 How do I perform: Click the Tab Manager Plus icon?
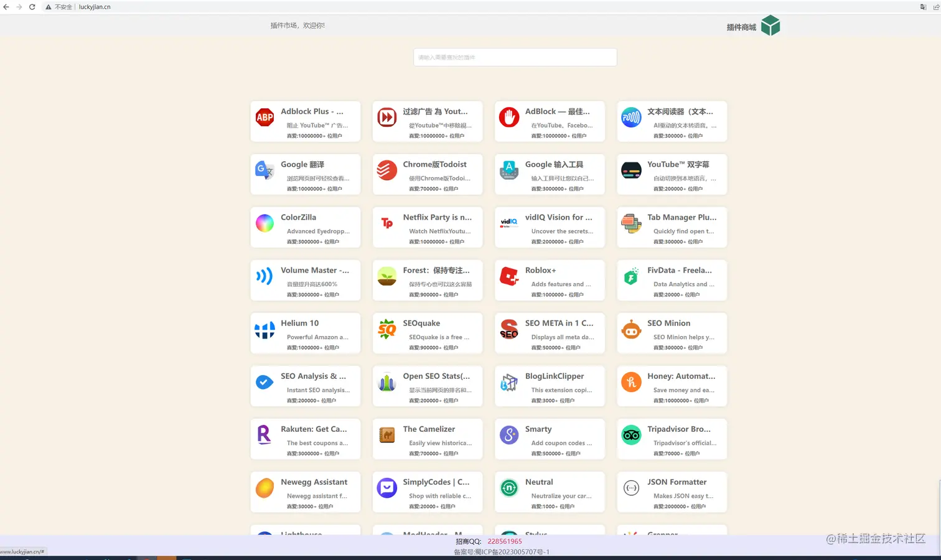tap(631, 223)
